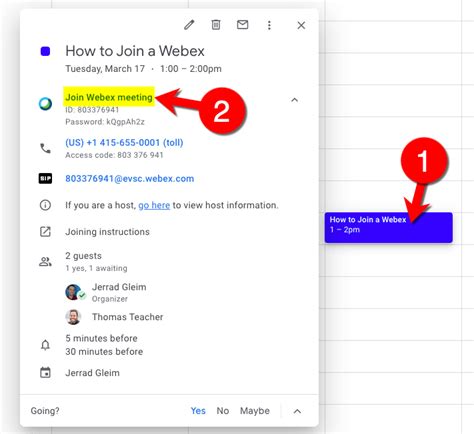This screenshot has height=434, width=474.
Task: Email guests using the envelope icon
Action: coord(242,25)
